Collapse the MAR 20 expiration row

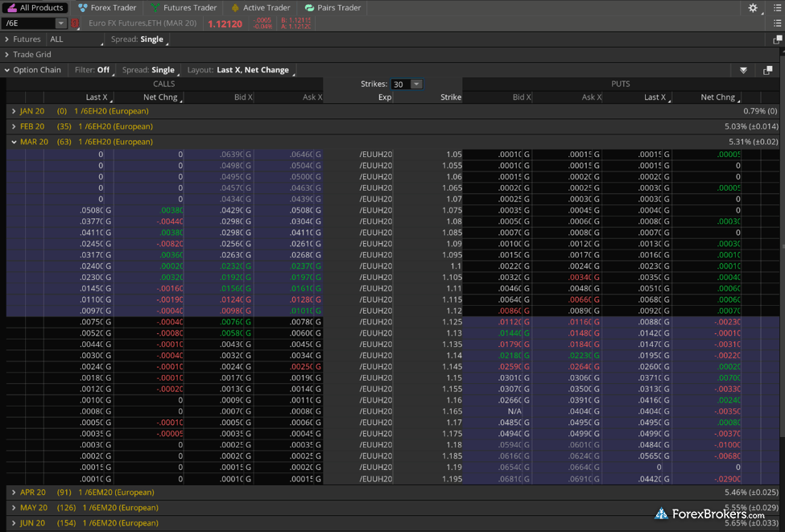coord(14,142)
